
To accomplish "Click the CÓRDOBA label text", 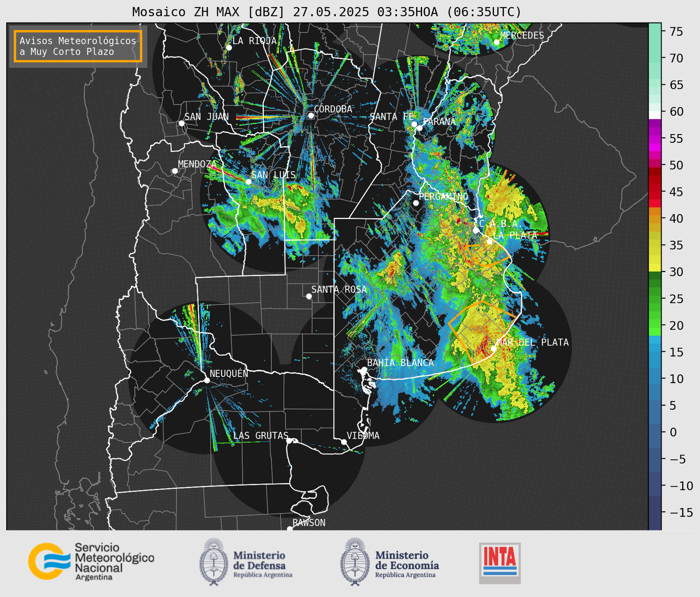I will pyautogui.click(x=333, y=109).
